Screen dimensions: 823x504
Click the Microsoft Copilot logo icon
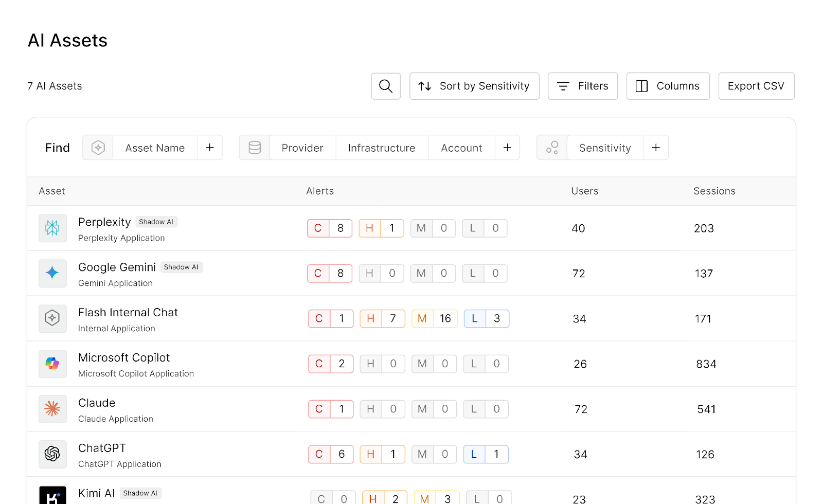52,364
